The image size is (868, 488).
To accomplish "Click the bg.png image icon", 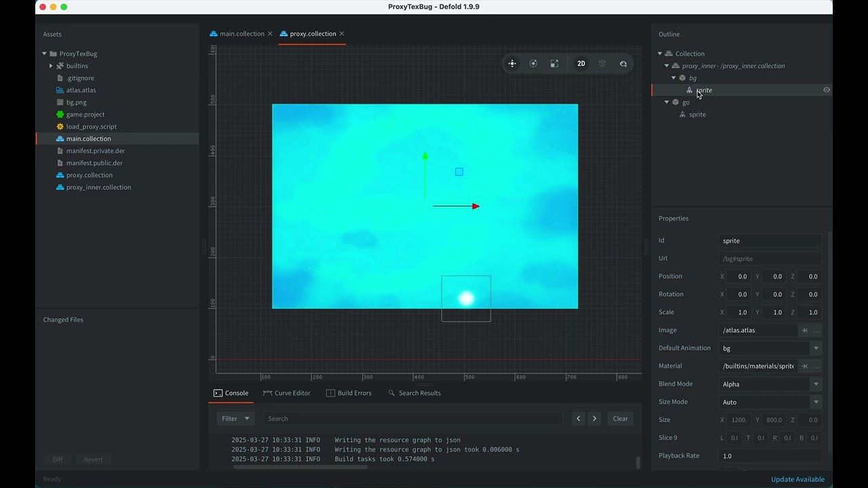I will tap(60, 102).
